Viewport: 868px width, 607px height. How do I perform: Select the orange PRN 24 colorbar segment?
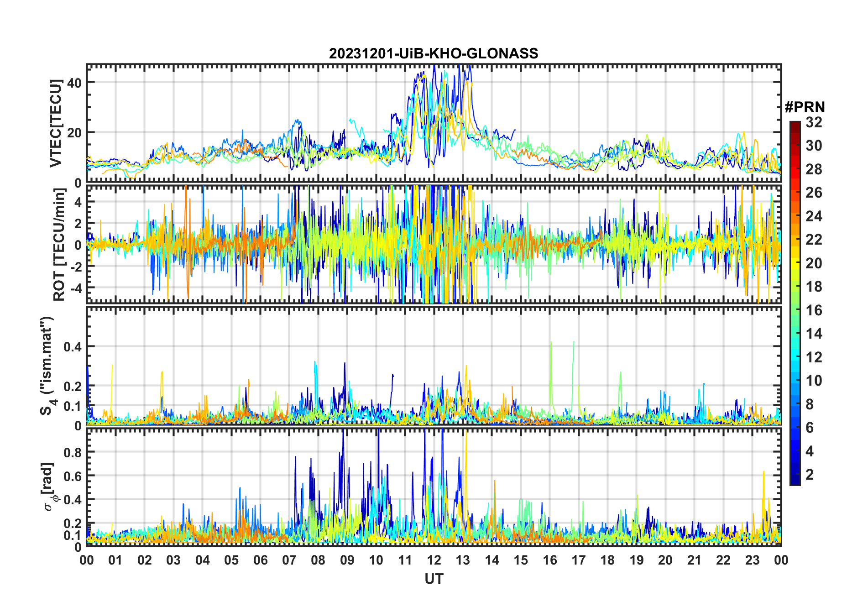tap(795, 217)
